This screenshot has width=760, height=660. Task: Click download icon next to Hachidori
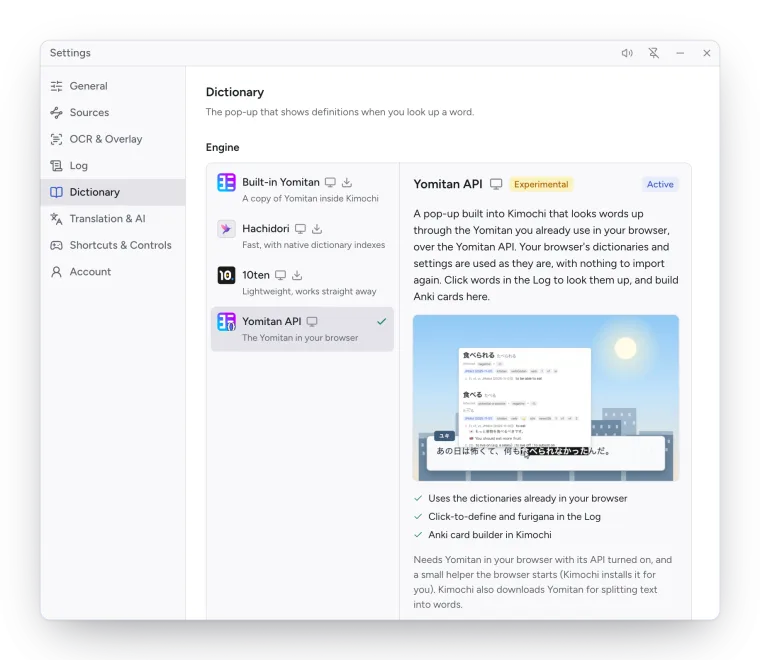317,229
